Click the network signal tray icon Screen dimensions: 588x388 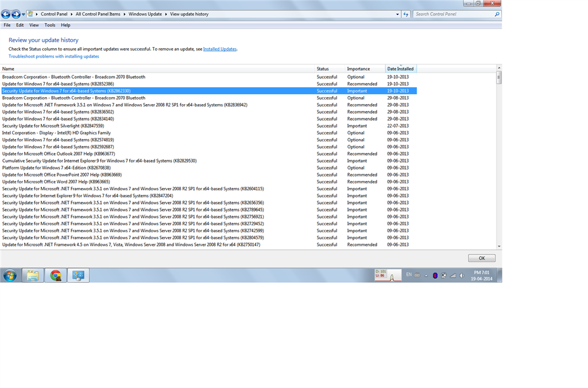point(453,275)
